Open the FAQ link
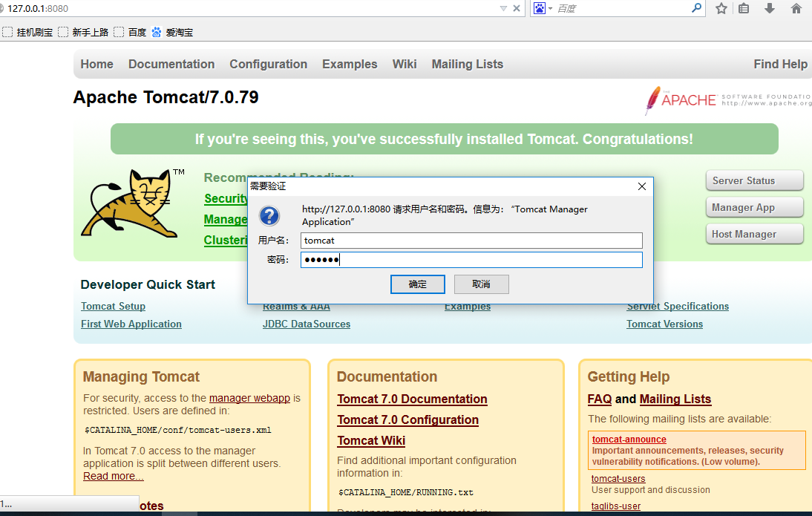 coord(600,399)
